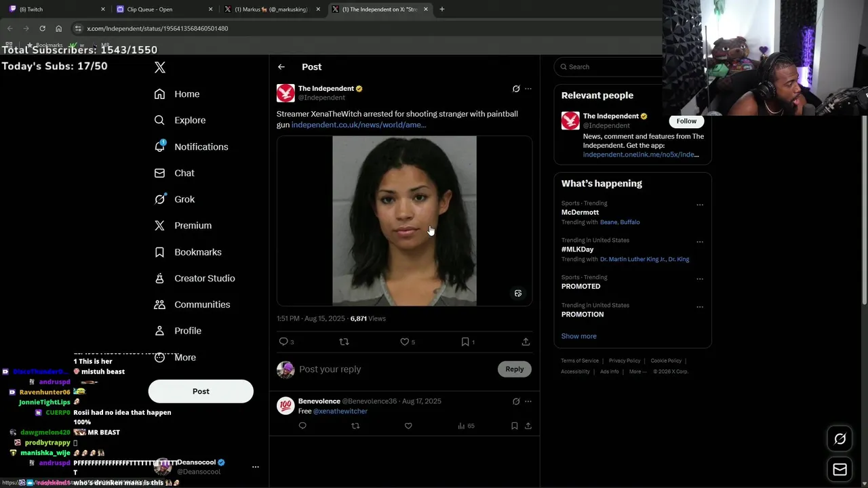
Task: Click the share icon on the main post
Action: [526, 342]
